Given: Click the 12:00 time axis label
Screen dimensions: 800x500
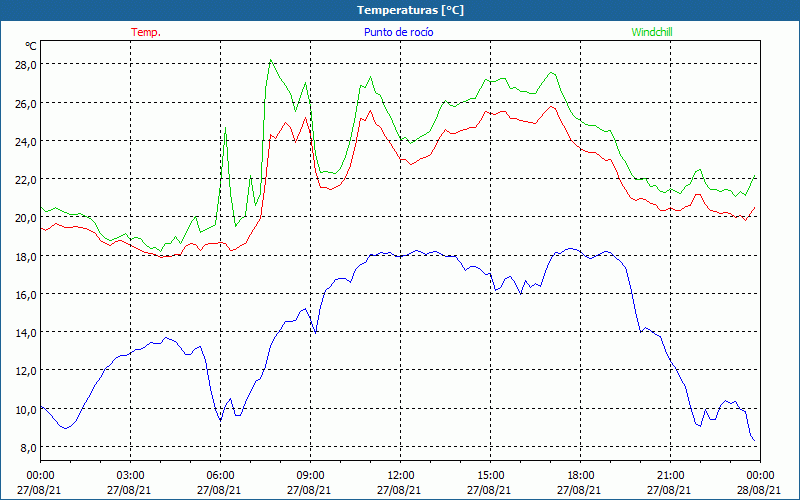Looking at the screenshot, I should pos(401,476).
